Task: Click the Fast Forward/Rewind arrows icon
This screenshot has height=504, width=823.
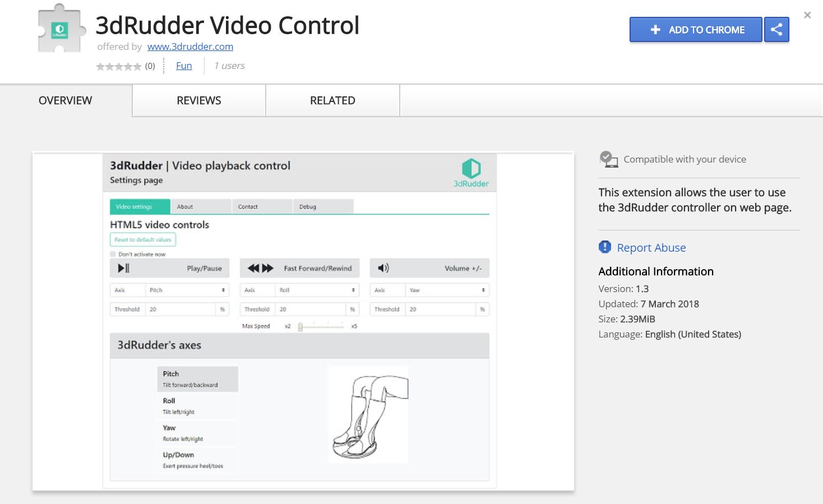Action: 261,268
